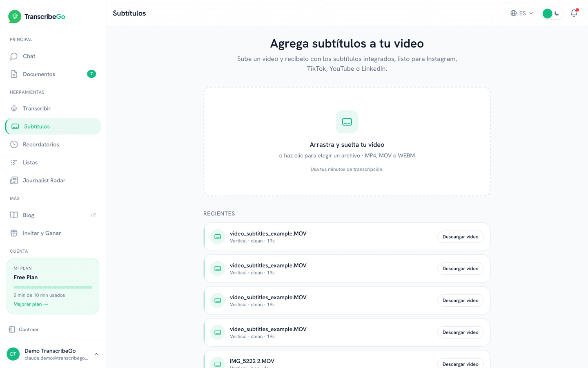Click the Free Plan label
The width and height of the screenshot is (588, 368).
point(25,277)
